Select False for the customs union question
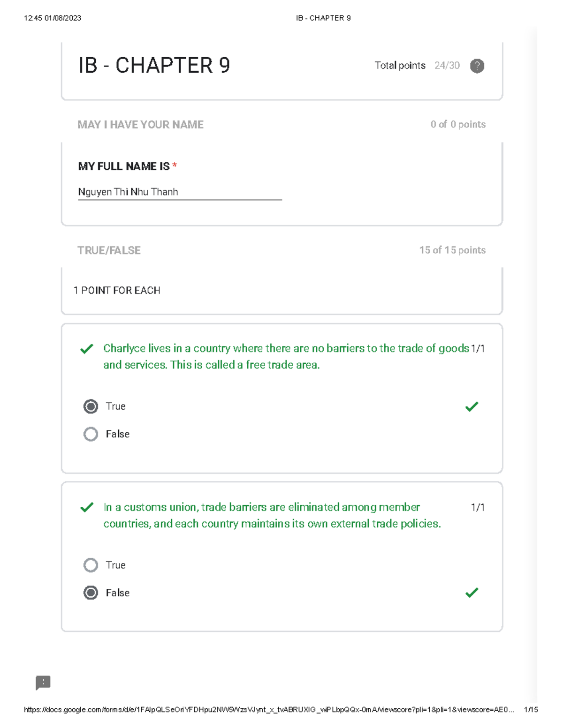This screenshot has width=563, height=728. point(91,593)
